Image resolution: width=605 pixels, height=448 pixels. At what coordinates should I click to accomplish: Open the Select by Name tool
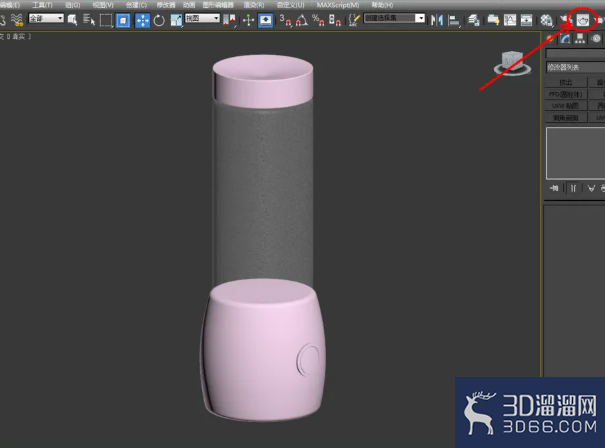pyautogui.click(x=89, y=20)
